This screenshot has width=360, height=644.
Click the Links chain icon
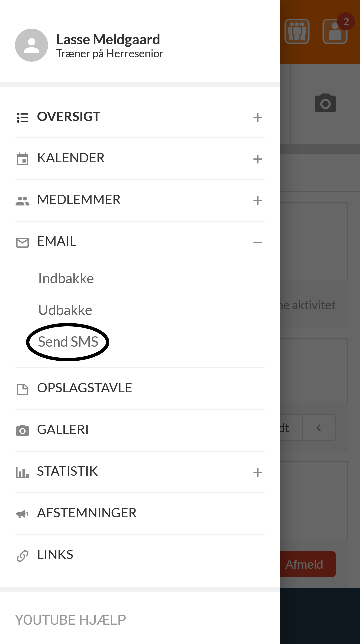22,556
